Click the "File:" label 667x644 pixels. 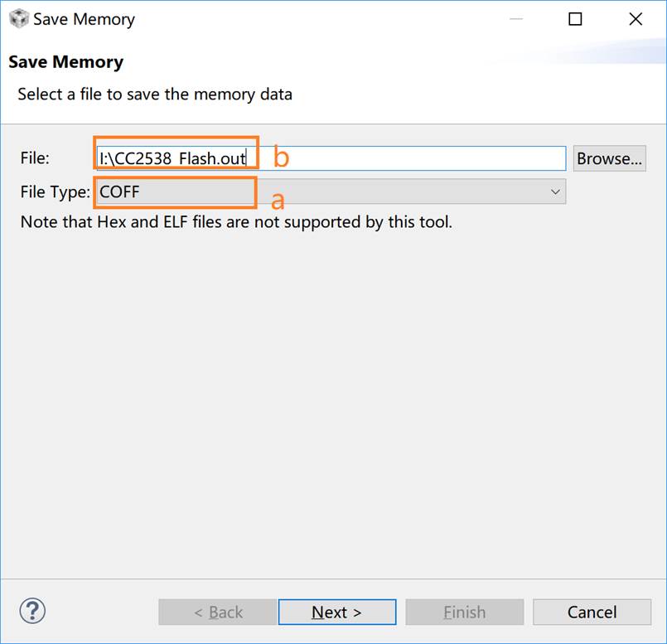[36, 158]
